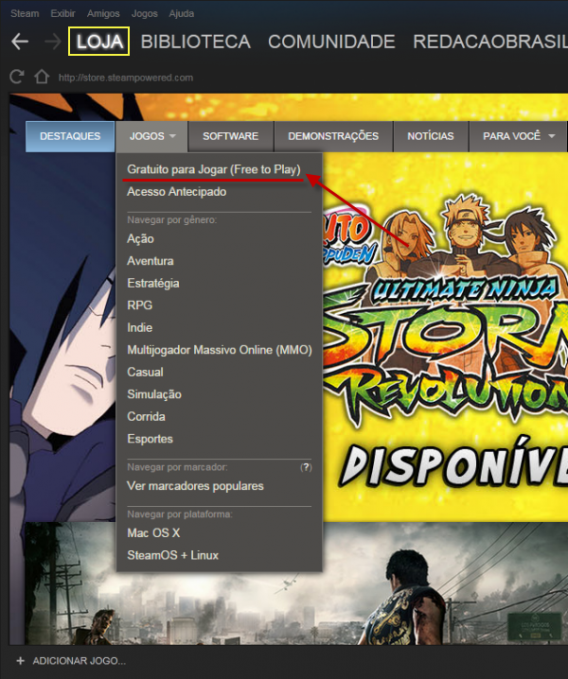568x679 pixels.
Task: Browse the Aventura genre
Action: (150, 261)
